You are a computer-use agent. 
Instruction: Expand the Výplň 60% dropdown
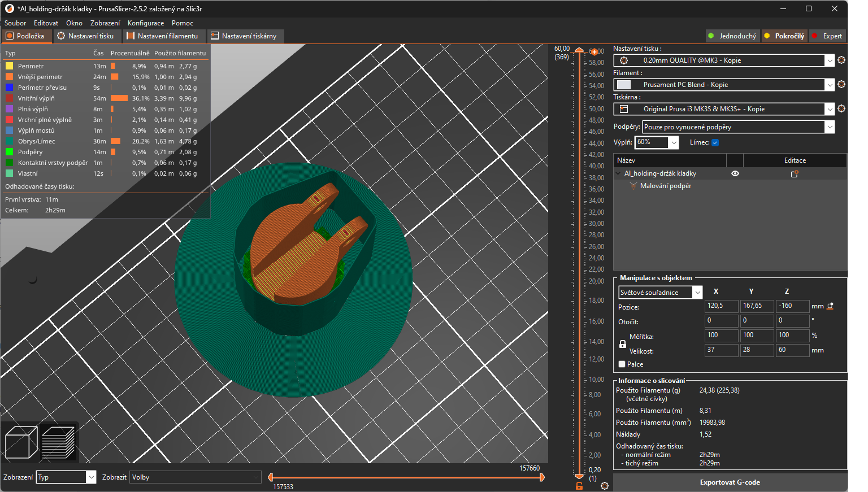pyautogui.click(x=674, y=143)
